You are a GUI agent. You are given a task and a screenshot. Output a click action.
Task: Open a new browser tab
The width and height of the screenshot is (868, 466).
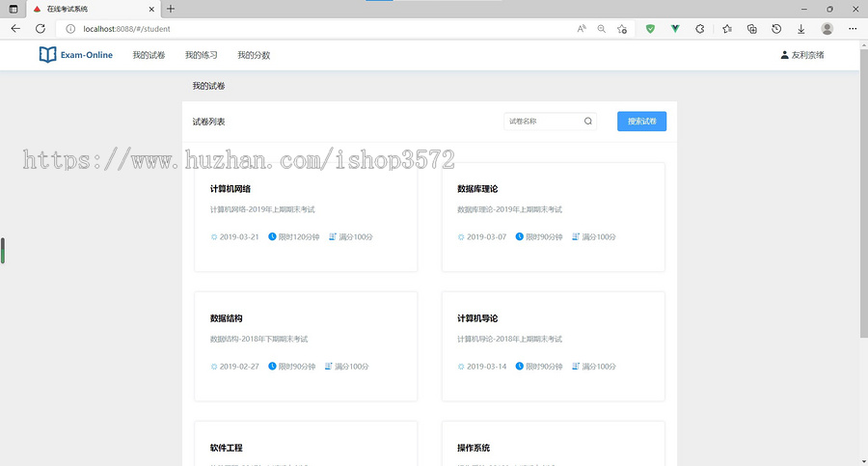(x=171, y=9)
